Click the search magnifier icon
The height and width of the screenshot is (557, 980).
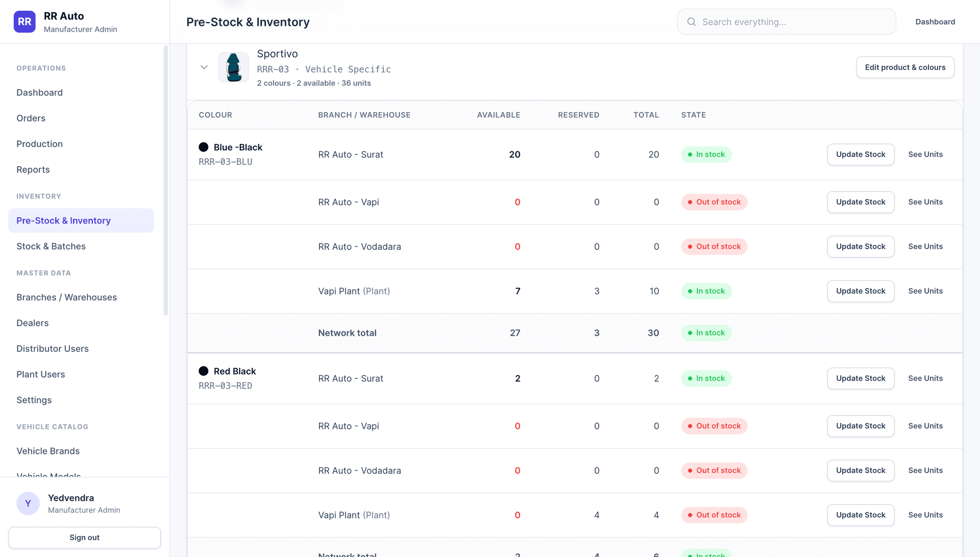(x=691, y=22)
